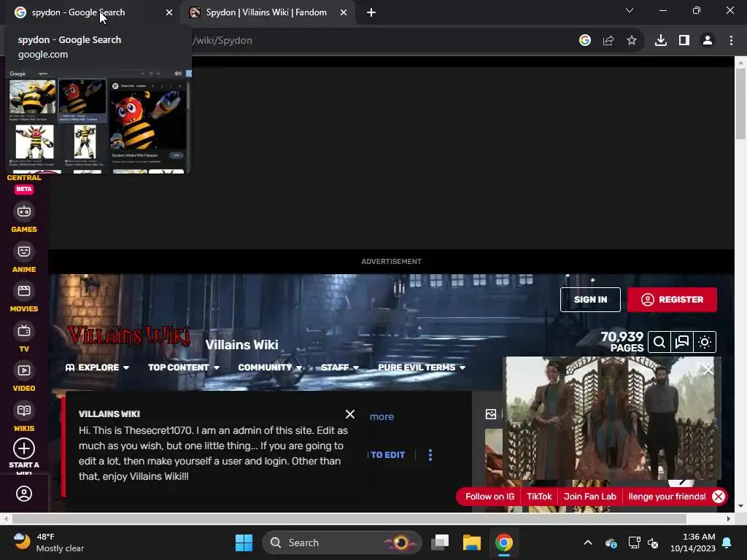This screenshot has height=560, width=747.
Task: Open the Games section in Fandom sidebar
Action: tap(24, 219)
